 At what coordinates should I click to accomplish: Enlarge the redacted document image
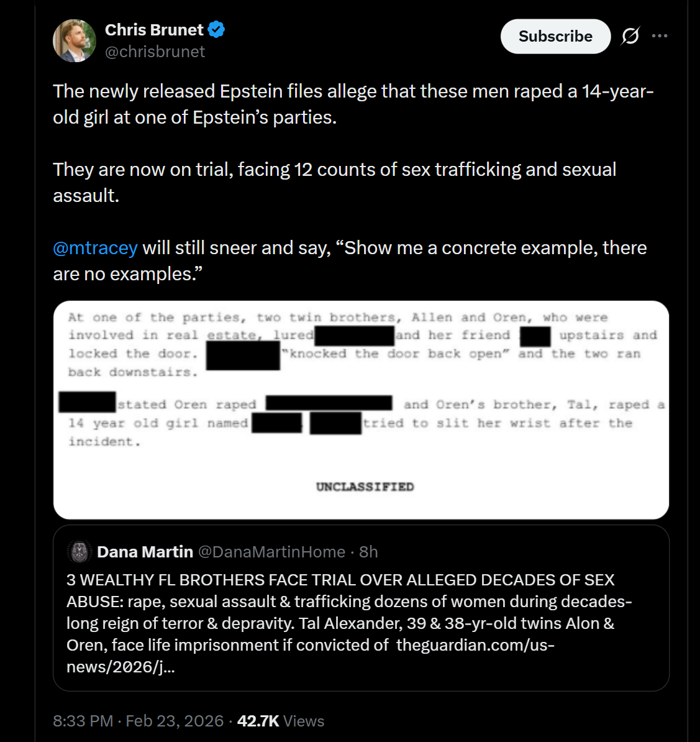point(361,410)
